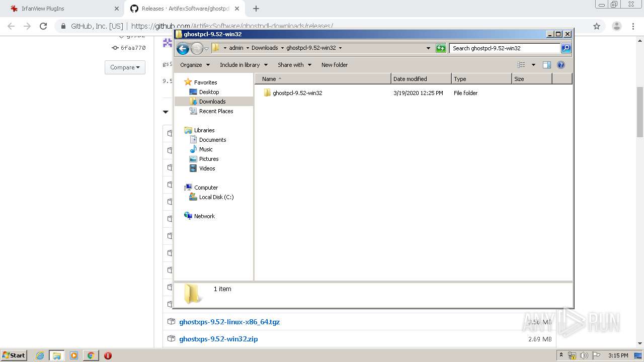This screenshot has width=644, height=362.
Task: Open Windows Media Player taskbar icon
Action: [73, 355]
